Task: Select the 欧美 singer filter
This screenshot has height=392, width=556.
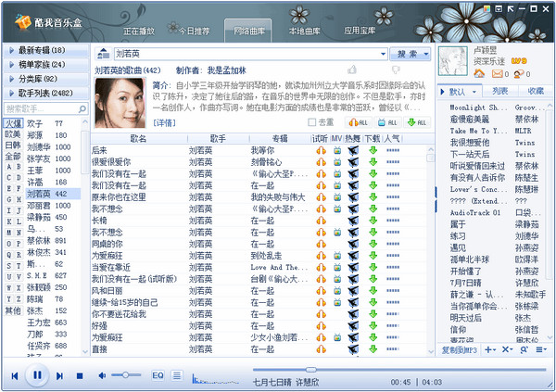Action: 13,134
